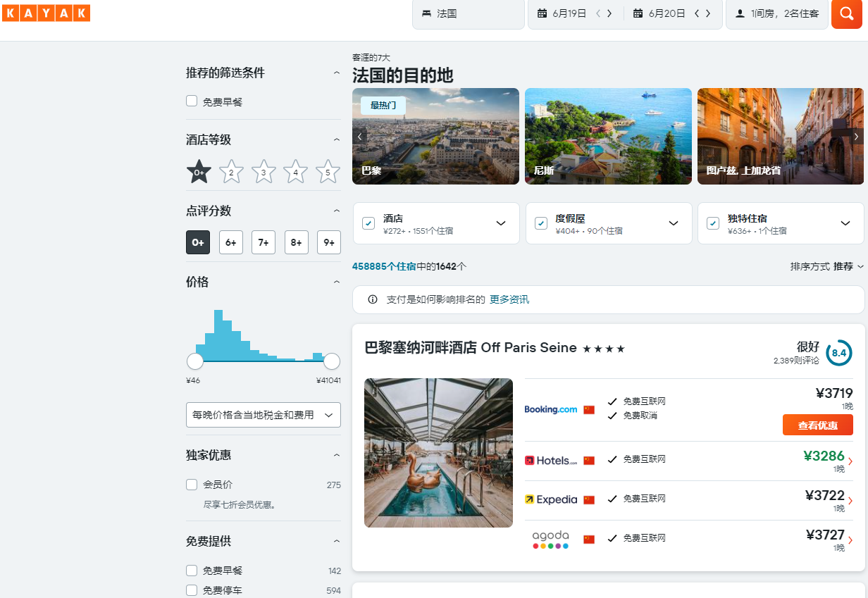Open the Hotels.com ¥3286 deal arrow

tap(850, 461)
